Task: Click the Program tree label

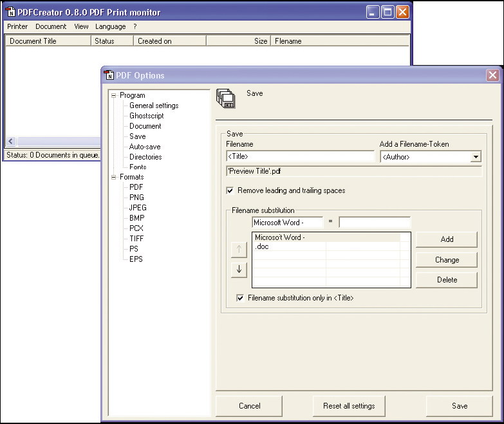Action: pyautogui.click(x=133, y=95)
